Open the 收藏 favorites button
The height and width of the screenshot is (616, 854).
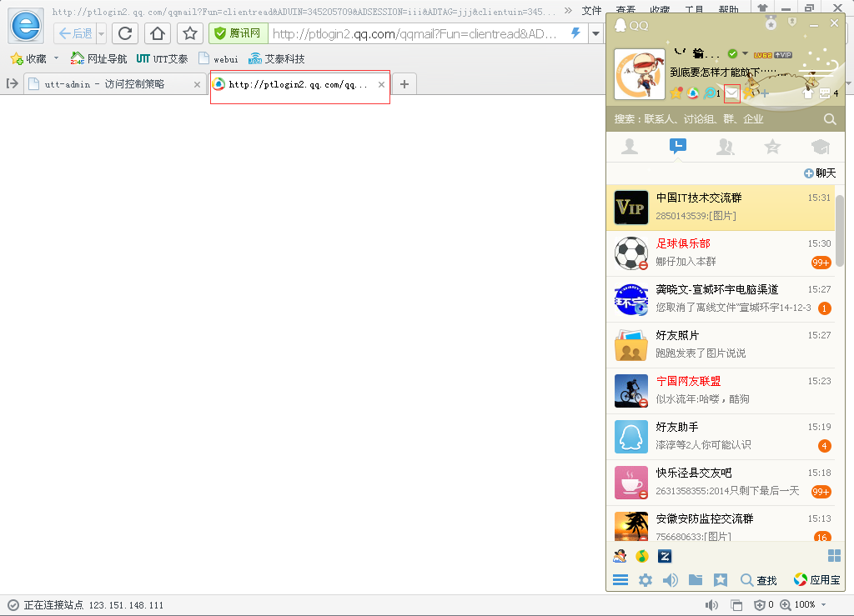pos(28,59)
